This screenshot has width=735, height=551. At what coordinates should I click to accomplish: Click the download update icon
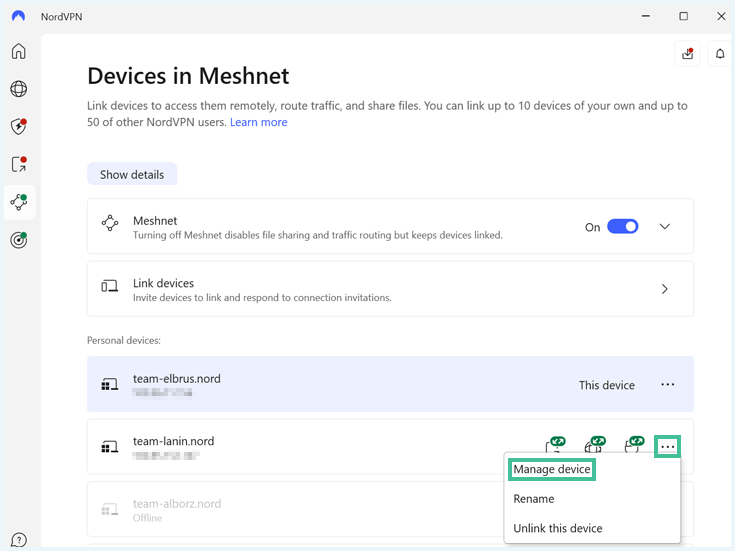pyautogui.click(x=687, y=54)
